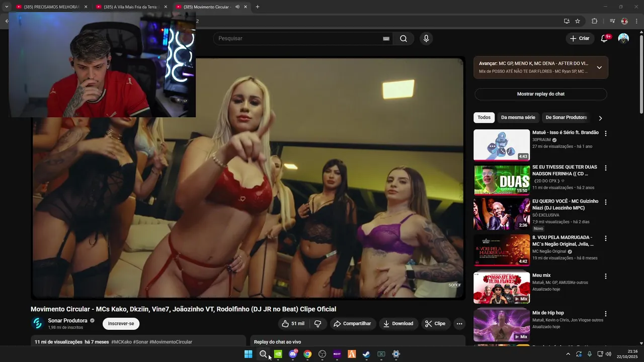Click the Download button
This screenshot has width=644, height=362.
[398, 324]
